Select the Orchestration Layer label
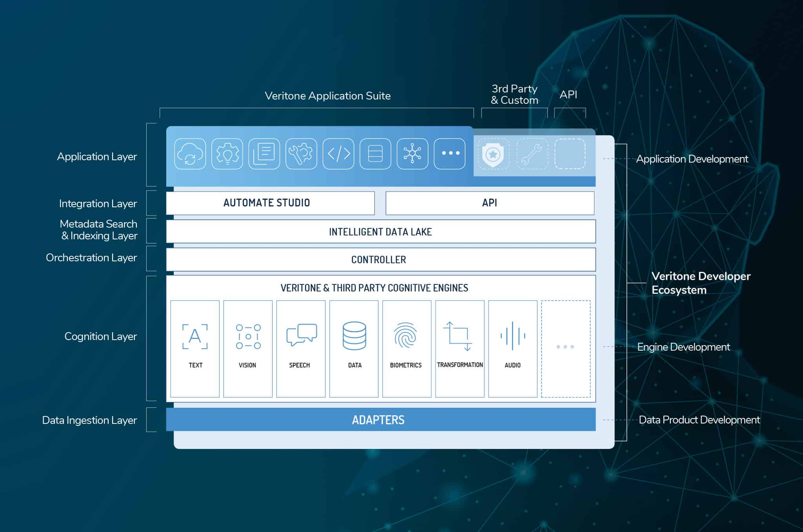The height and width of the screenshot is (532, 803). [91, 258]
